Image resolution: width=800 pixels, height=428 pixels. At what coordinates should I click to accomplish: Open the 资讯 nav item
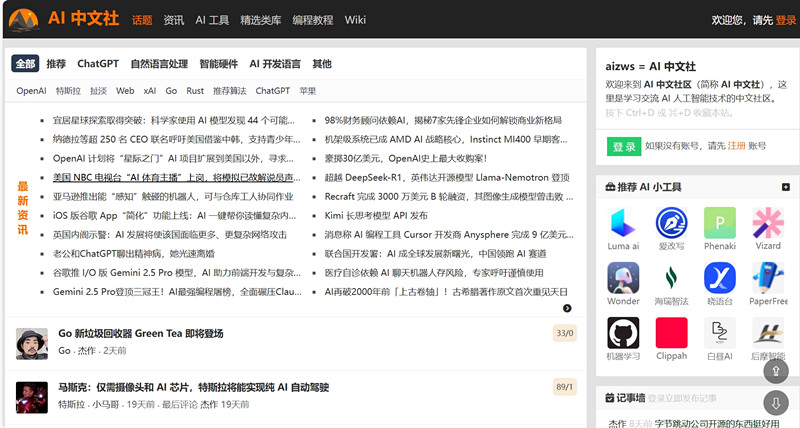tap(173, 20)
